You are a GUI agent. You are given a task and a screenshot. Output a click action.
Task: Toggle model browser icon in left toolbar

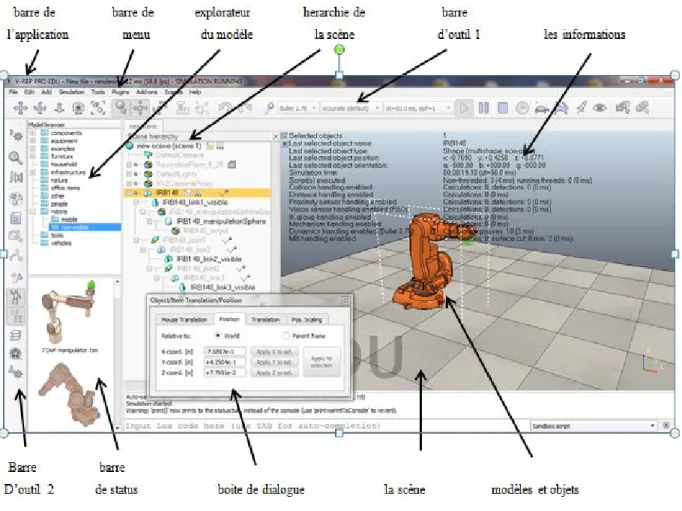coord(16,297)
